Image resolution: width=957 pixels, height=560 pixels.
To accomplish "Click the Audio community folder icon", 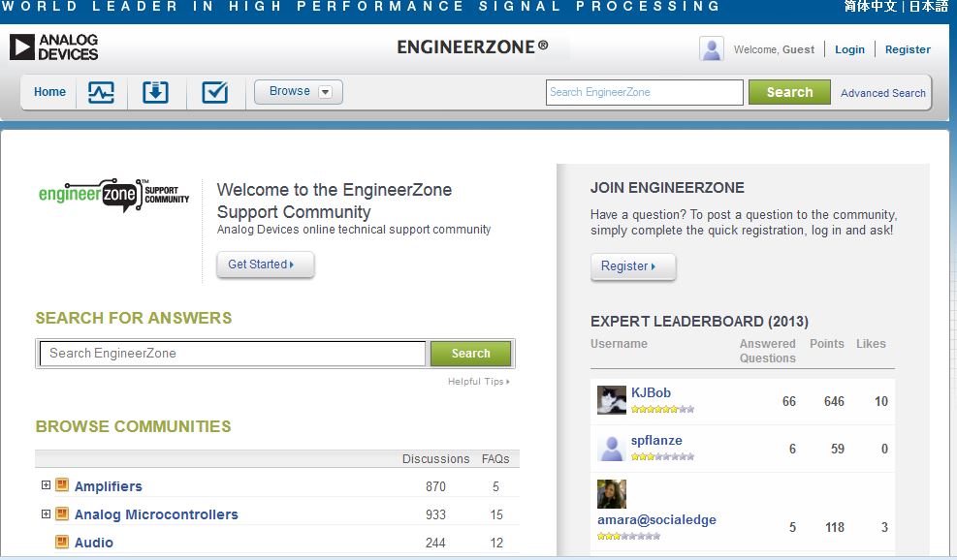I will point(62,542).
